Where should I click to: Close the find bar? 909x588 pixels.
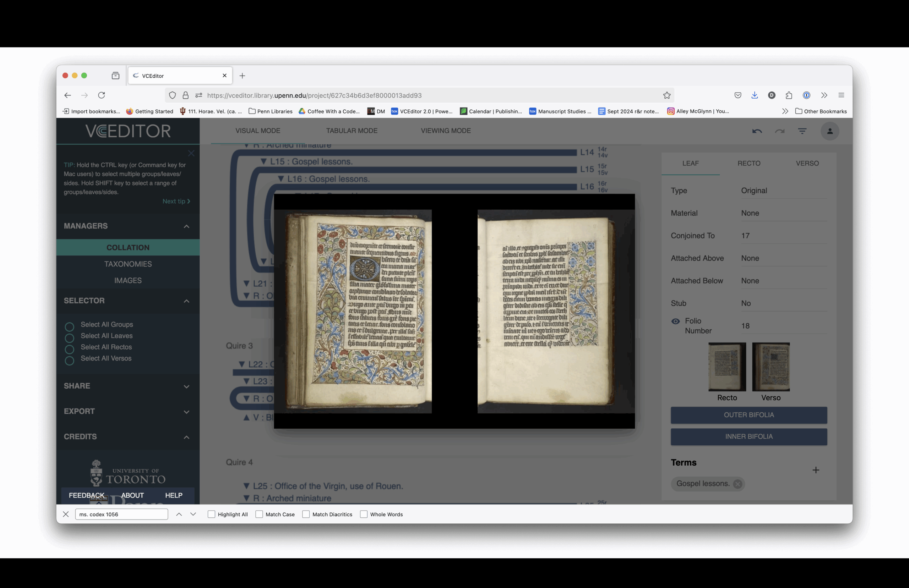coord(66,514)
